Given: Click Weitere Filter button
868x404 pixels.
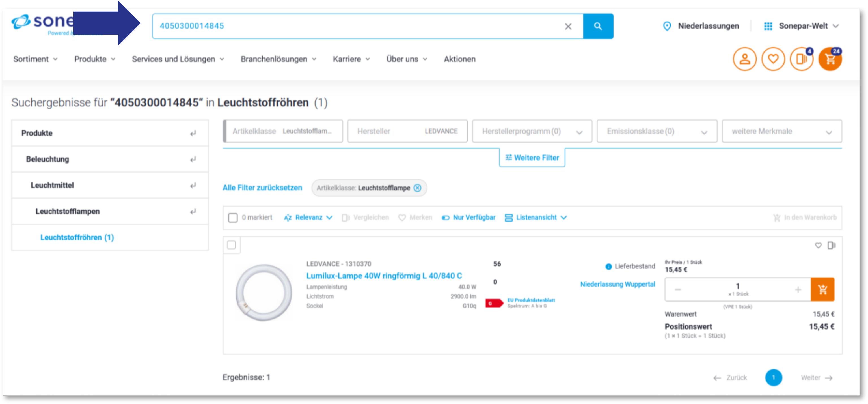Looking at the screenshot, I should click(532, 158).
